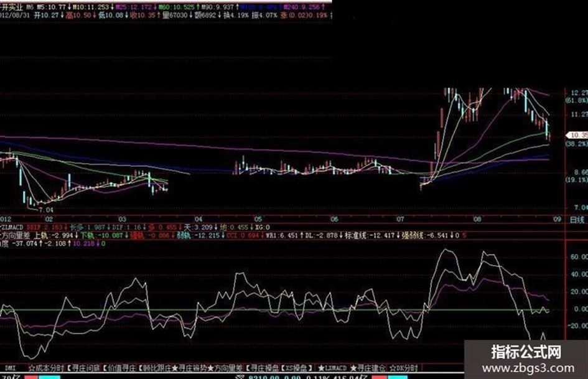Open the 畅比跟庄 indicator tab
588x379 pixels.
[x=156, y=368]
